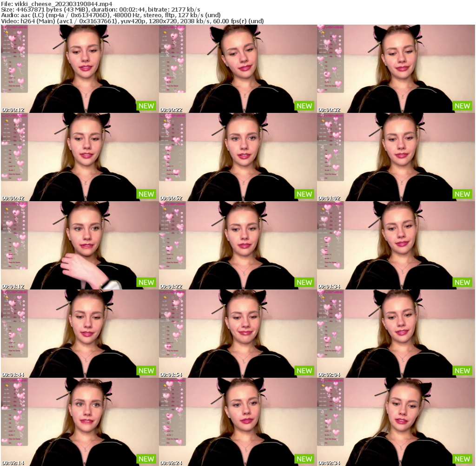Select the pink heart graphic in the overlay
The height and width of the screenshot is (466, 476).
19,32
